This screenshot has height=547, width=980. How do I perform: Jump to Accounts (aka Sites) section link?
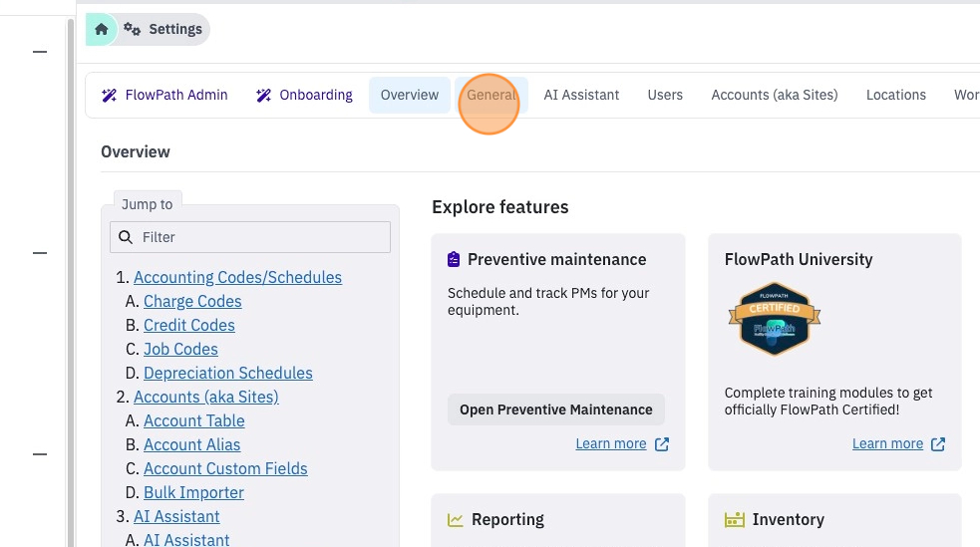coord(206,398)
